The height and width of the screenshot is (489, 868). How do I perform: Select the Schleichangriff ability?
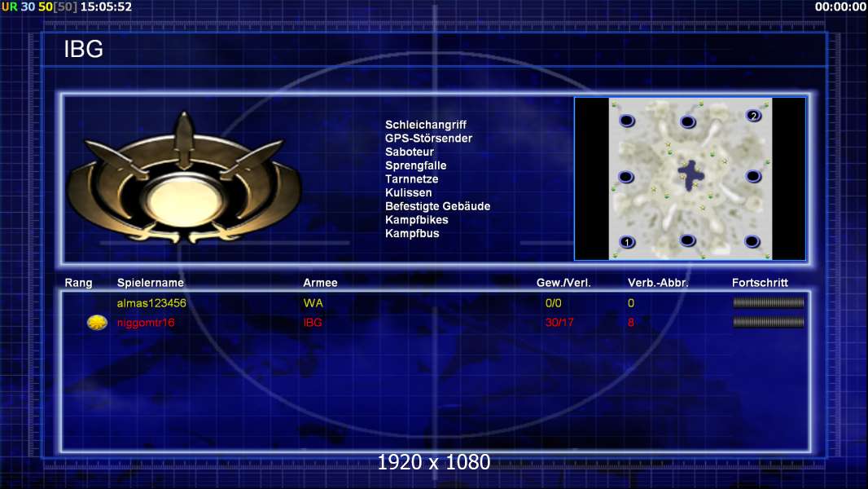click(x=426, y=125)
